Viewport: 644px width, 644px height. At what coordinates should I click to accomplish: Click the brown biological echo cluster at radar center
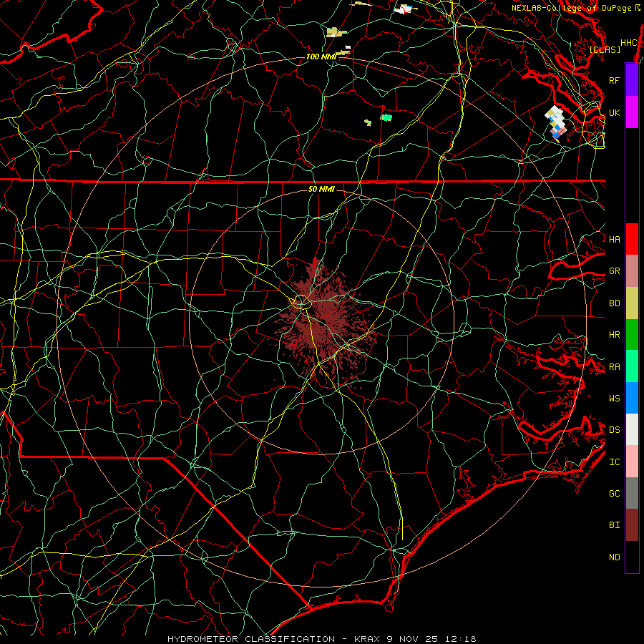(x=324, y=323)
